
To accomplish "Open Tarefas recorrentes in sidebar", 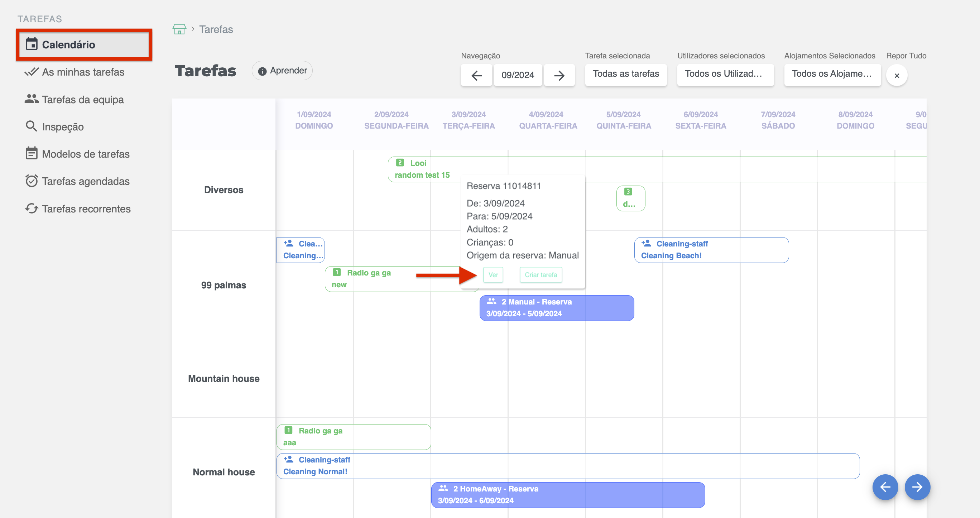I will pos(86,208).
